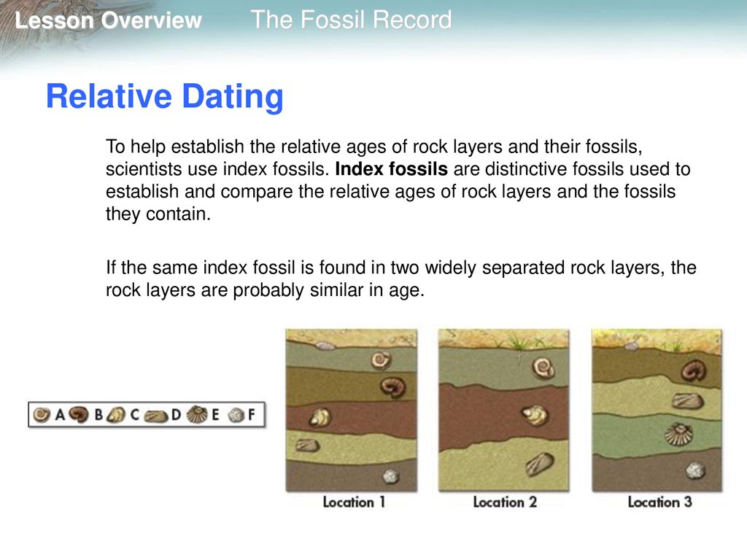747x560 pixels.
Task: Click letter "C" in the fossil legend
Action: [135, 415]
